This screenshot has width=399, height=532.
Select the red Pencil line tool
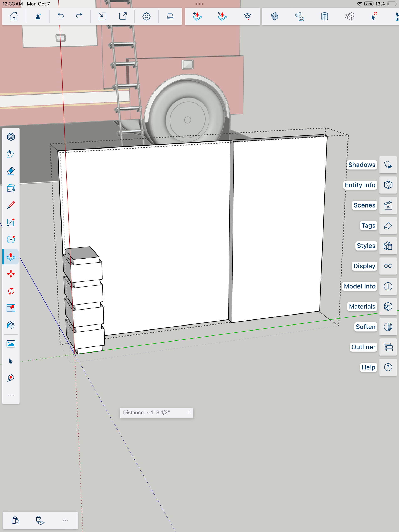pyautogui.click(x=11, y=205)
